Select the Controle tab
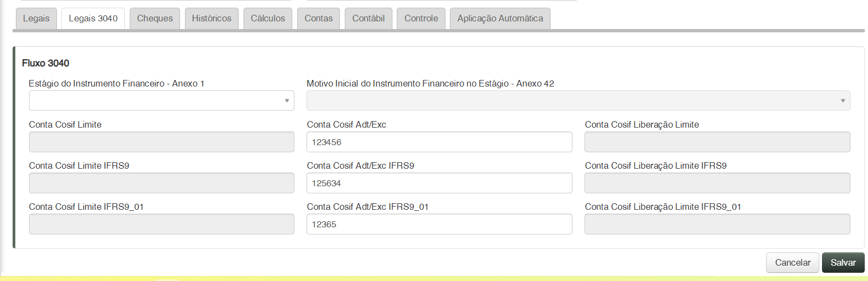Viewport: 868px width, 281px height. pos(421,18)
